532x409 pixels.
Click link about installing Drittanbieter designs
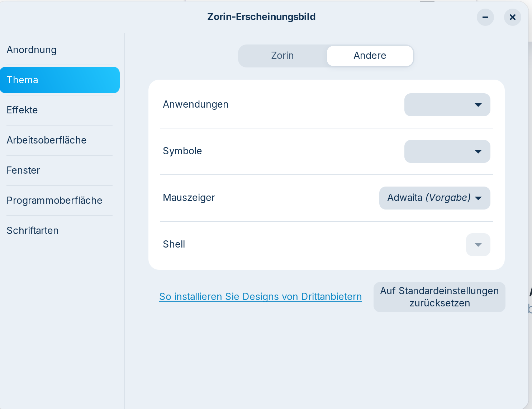pos(260,297)
